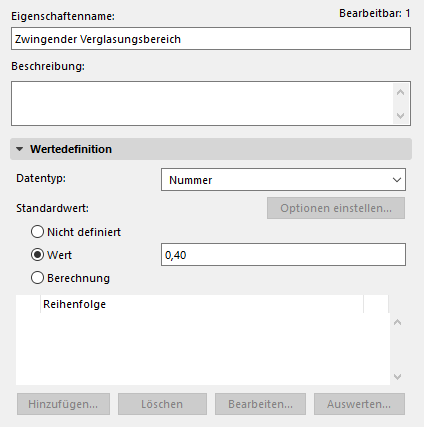
Task: Open the Datentyp Nummer dropdown
Action: (x=283, y=180)
